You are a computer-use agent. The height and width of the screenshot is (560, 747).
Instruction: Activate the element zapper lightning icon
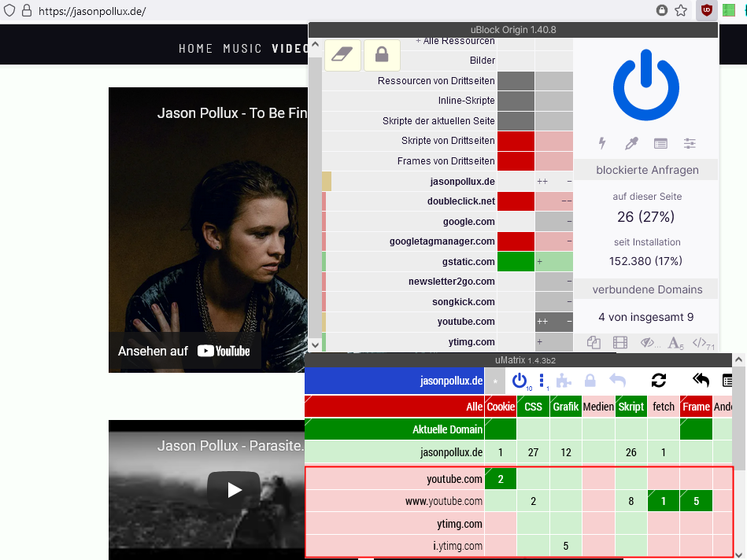(x=602, y=143)
